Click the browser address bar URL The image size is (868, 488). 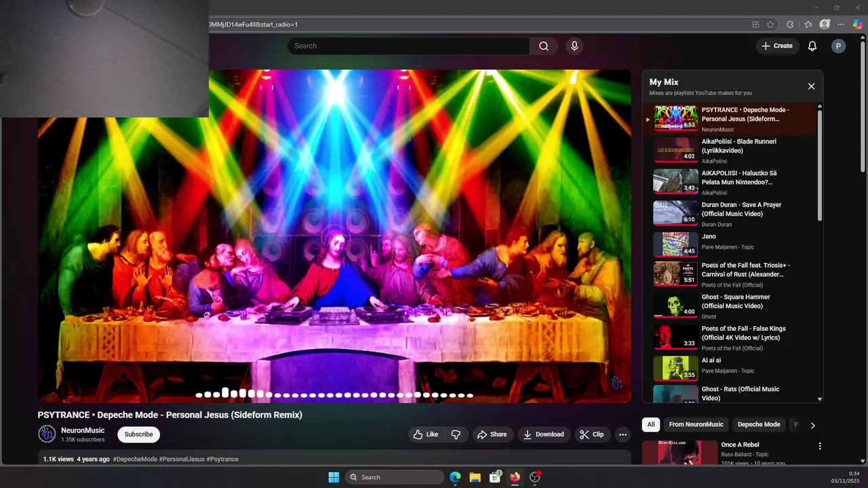pyautogui.click(x=252, y=24)
